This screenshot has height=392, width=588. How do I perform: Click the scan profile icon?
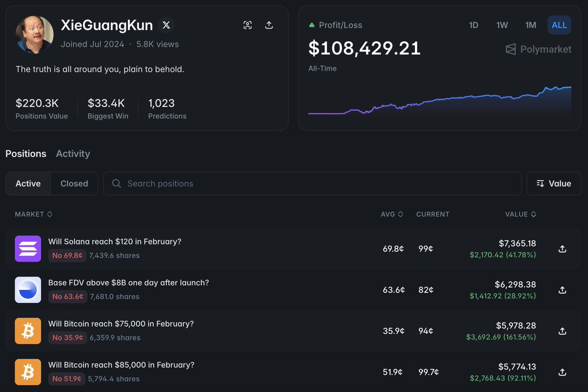click(x=247, y=25)
